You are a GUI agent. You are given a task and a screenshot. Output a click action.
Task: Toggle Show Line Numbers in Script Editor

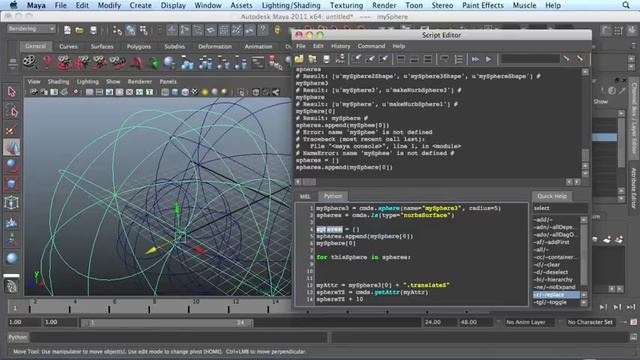pos(458,59)
